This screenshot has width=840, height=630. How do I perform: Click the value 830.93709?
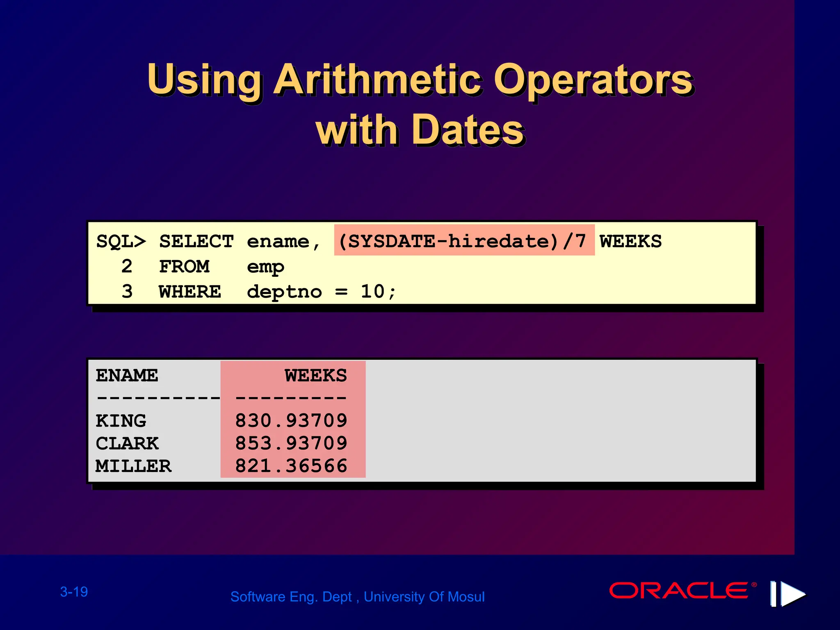click(x=291, y=421)
